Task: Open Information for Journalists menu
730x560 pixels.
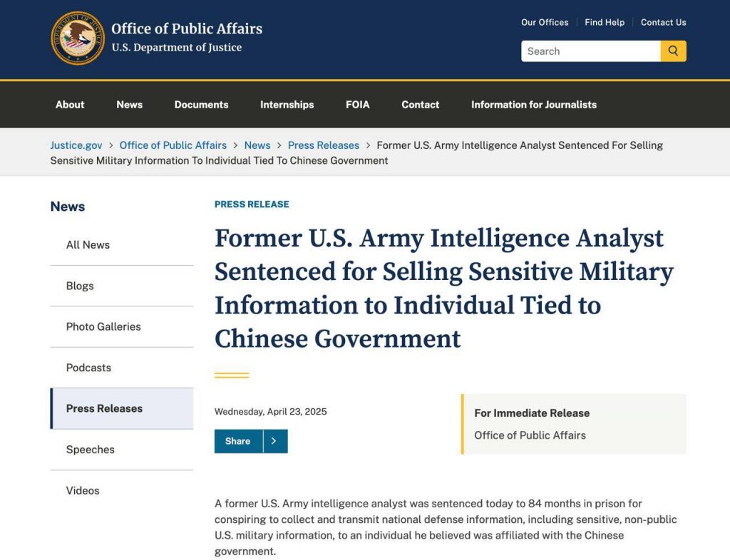Action: (x=534, y=105)
